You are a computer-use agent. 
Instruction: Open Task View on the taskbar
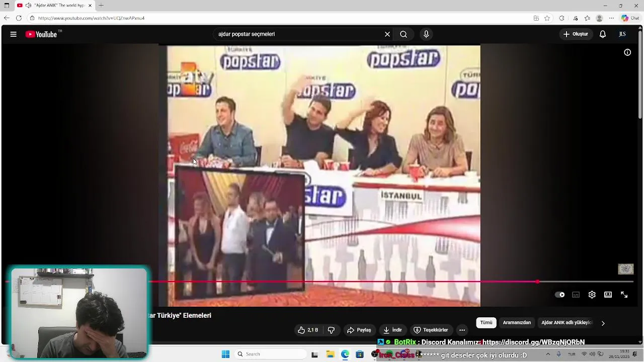tap(314, 354)
